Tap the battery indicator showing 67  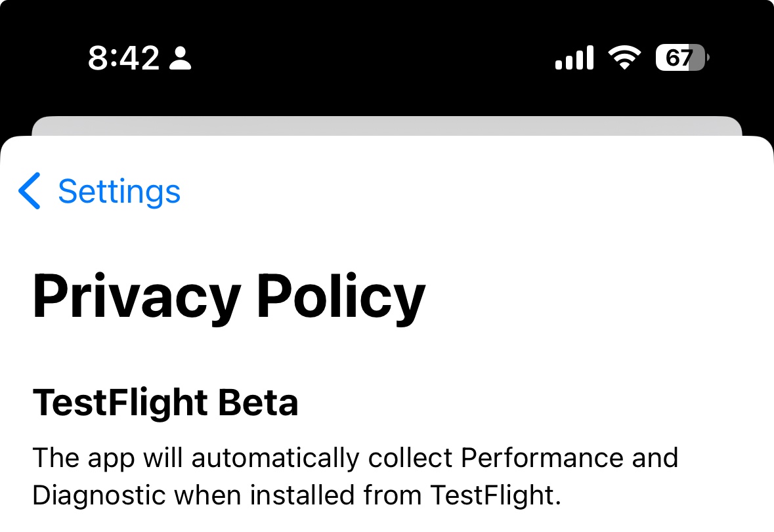683,58
